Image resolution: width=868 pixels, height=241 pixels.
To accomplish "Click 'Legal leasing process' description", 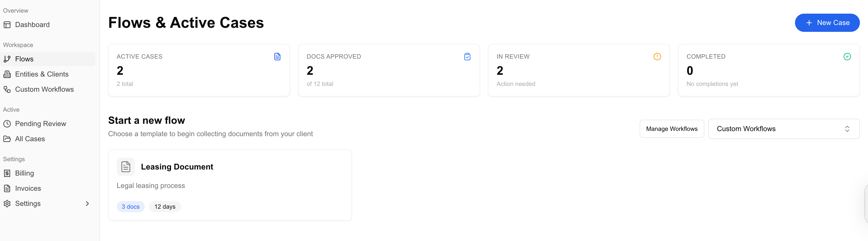I will (151, 186).
